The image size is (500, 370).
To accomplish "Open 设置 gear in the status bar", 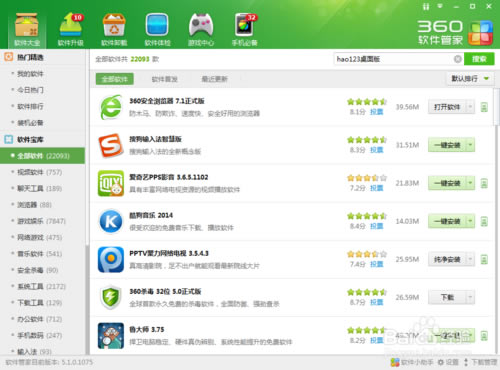I will pos(448,362).
